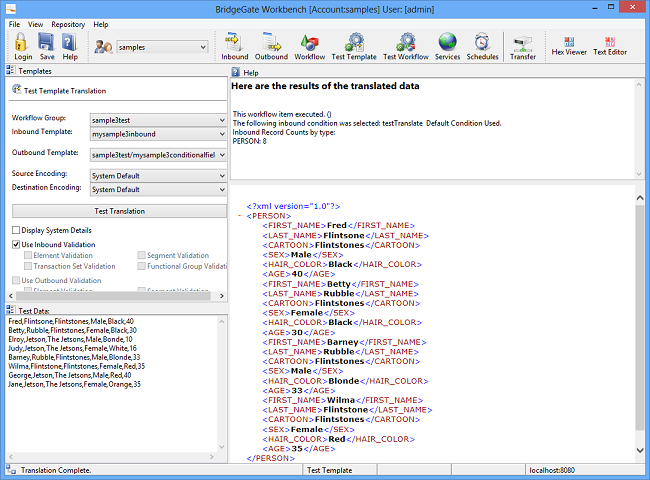Enable Use Outbound Validation checkbox

click(16, 280)
